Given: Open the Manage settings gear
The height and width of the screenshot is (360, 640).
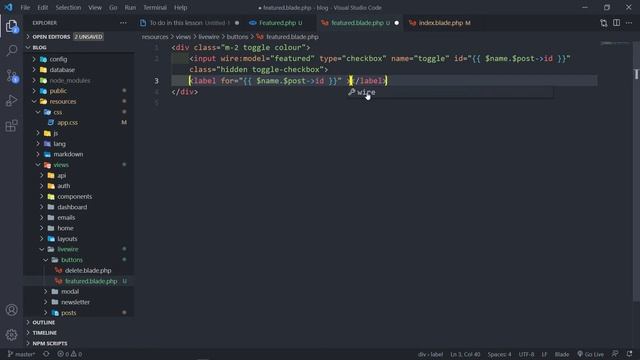Looking at the screenshot, I should click(11, 335).
